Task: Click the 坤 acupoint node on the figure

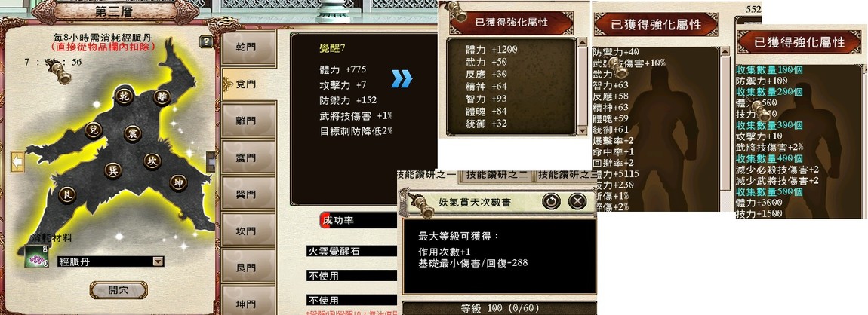Action: tap(177, 182)
